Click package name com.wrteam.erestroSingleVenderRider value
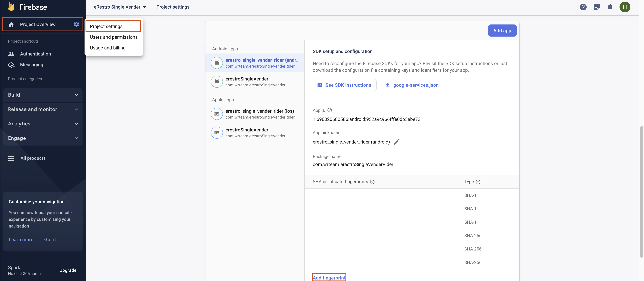This screenshot has height=281, width=644. click(x=353, y=164)
